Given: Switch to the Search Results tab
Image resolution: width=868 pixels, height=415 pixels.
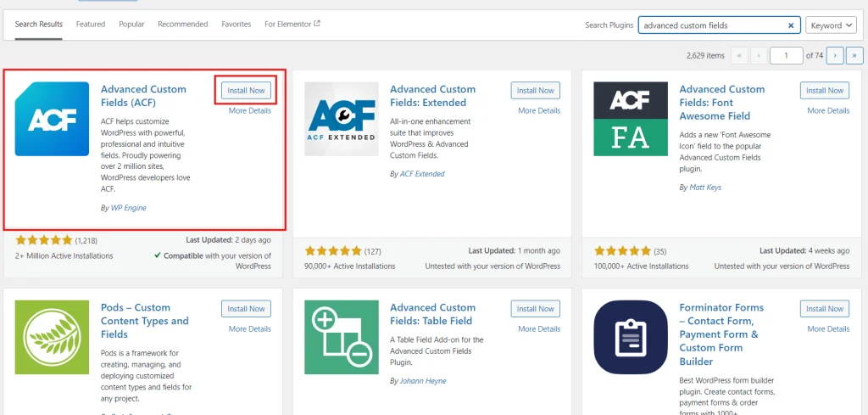Looking at the screenshot, I should pos(39,25).
